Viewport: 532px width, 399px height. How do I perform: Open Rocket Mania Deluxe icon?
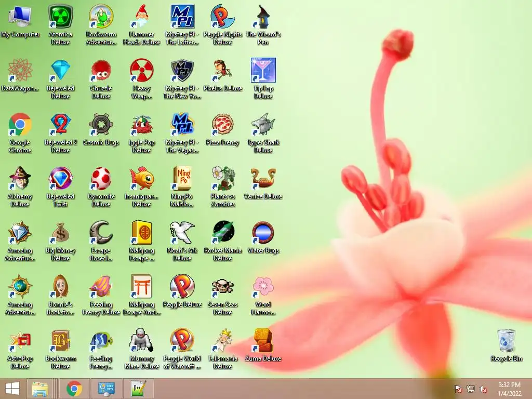(x=222, y=233)
